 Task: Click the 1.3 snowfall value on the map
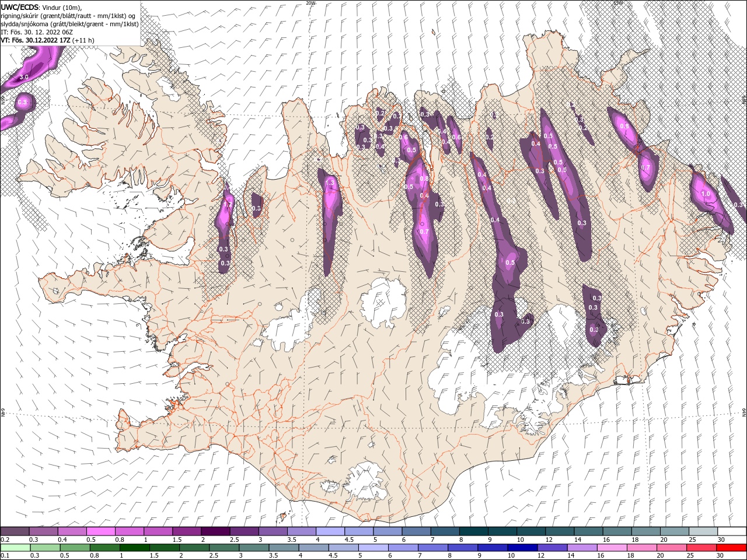click(x=330, y=183)
